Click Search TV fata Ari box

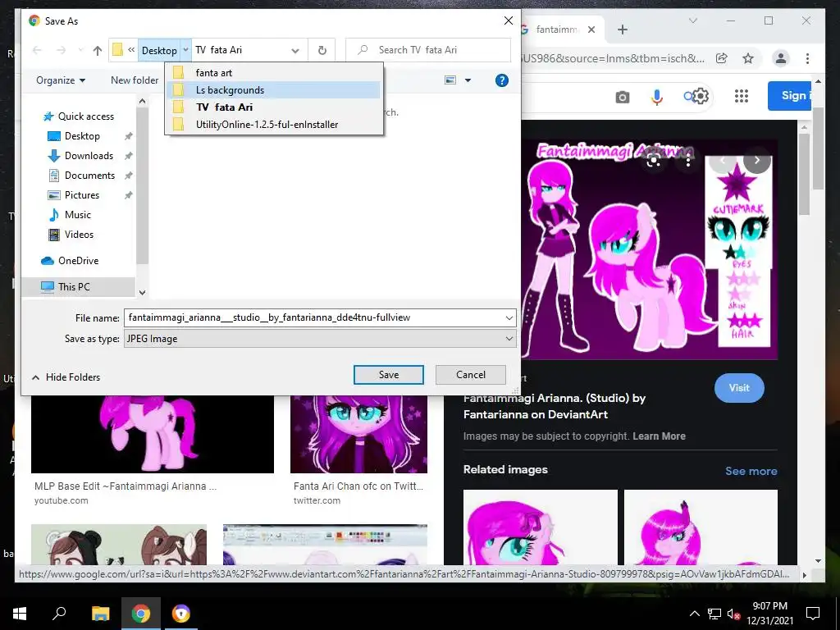point(428,50)
